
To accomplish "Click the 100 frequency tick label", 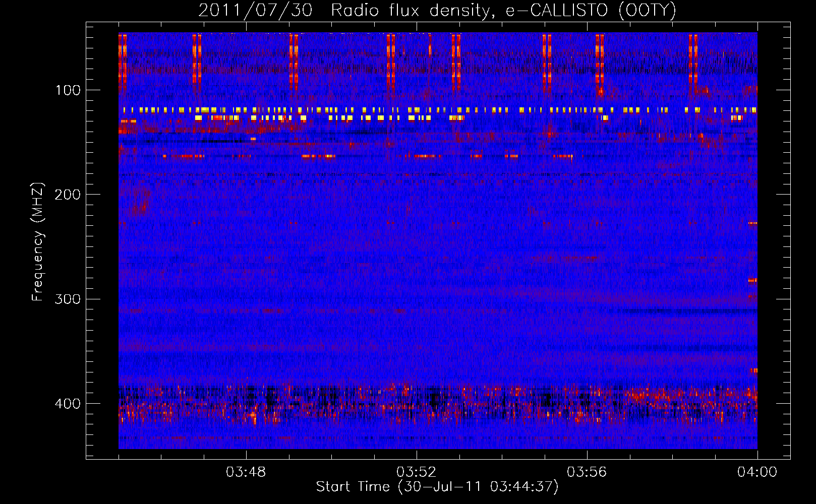I will (x=68, y=90).
